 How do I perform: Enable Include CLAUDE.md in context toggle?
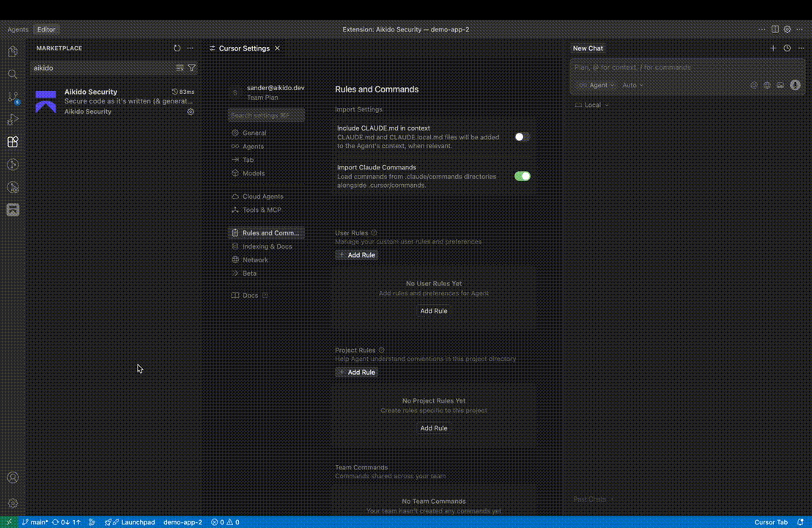click(522, 137)
